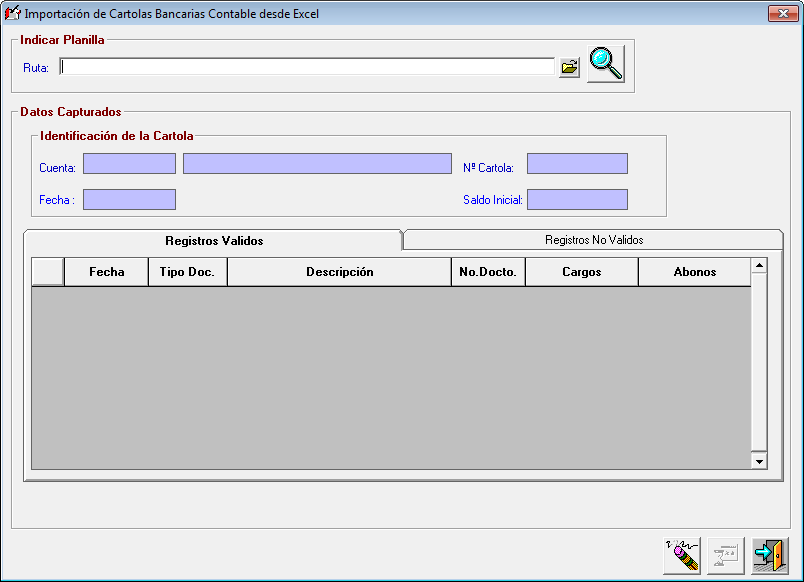
Task: Click the Indicar Planilla group title
Action: [62, 40]
